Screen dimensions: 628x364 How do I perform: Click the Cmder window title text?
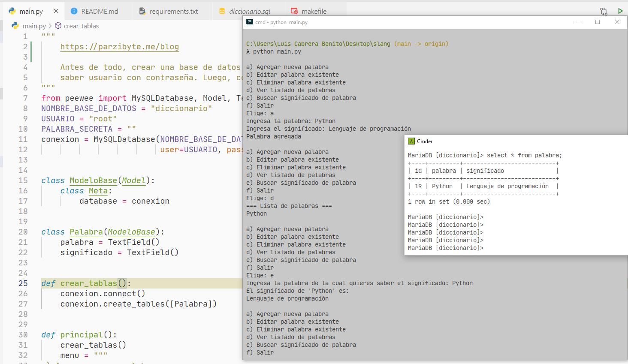(x=425, y=141)
